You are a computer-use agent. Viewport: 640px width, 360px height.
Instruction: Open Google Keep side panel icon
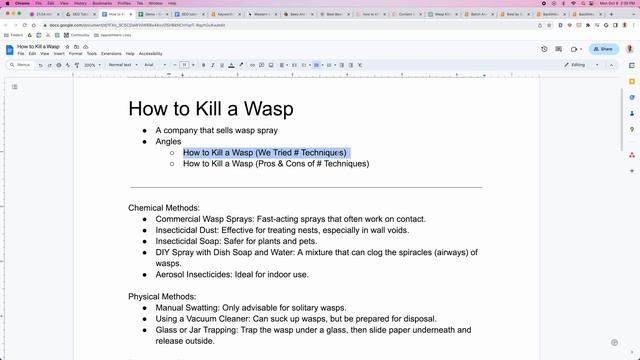click(632, 82)
